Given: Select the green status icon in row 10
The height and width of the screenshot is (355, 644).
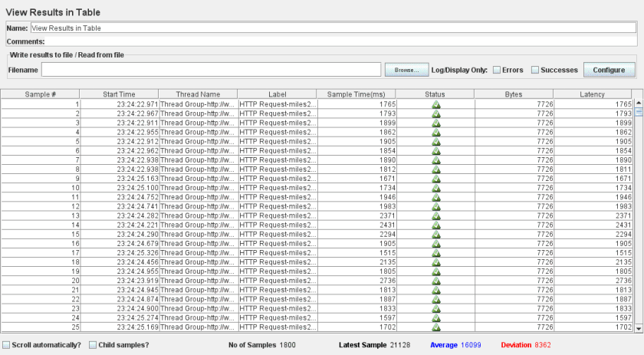Looking at the screenshot, I should 435,187.
